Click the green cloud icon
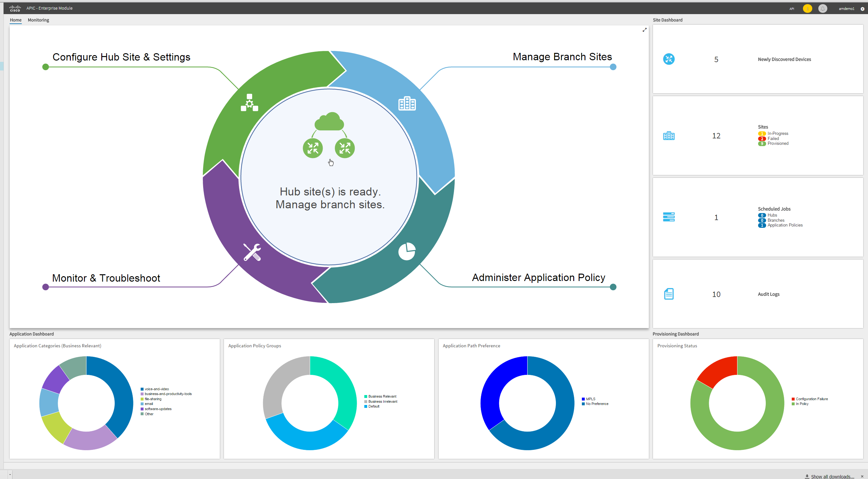 pos(329,121)
